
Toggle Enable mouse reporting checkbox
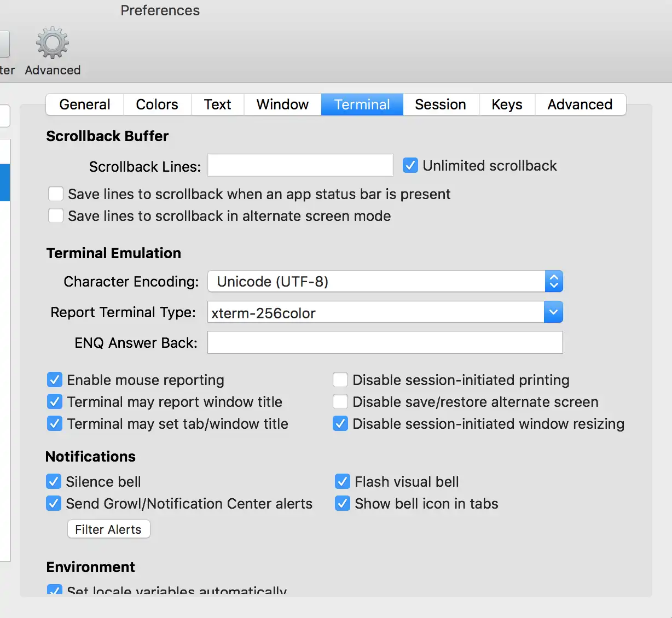[x=55, y=380]
